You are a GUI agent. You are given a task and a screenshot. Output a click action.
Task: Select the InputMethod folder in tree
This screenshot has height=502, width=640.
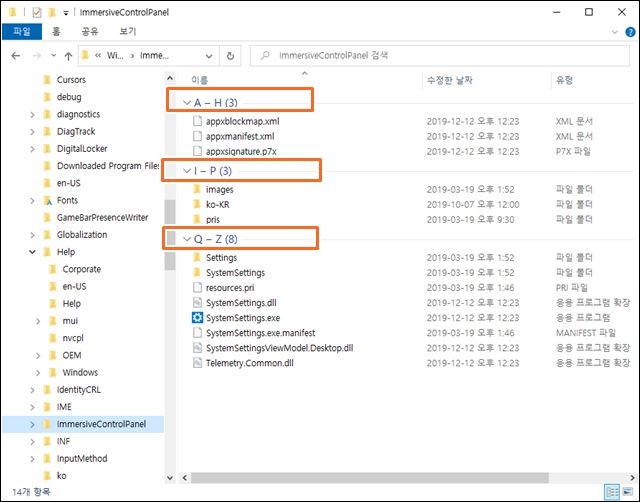point(82,458)
